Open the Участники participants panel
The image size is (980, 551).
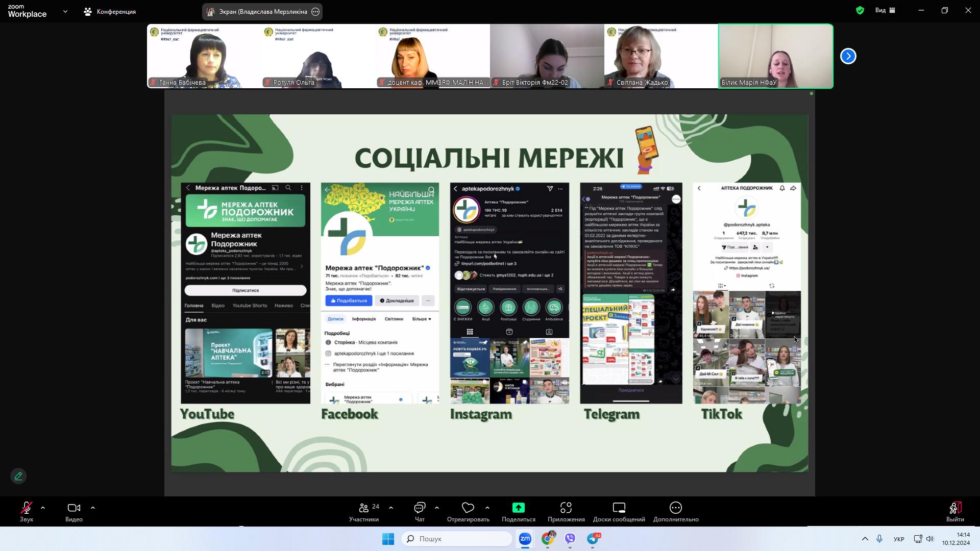[364, 512]
